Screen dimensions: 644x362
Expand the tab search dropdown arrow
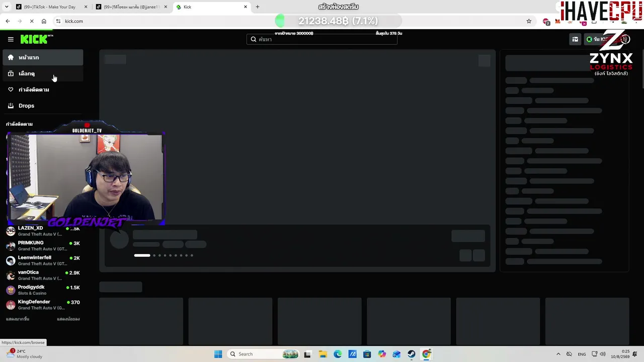[6, 7]
